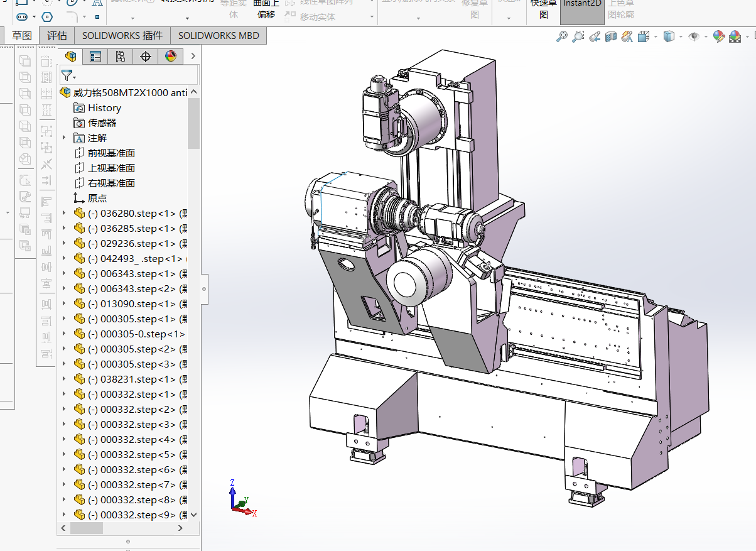The height and width of the screenshot is (551, 756).
Task: Go back to the Previous View
Action: click(595, 37)
